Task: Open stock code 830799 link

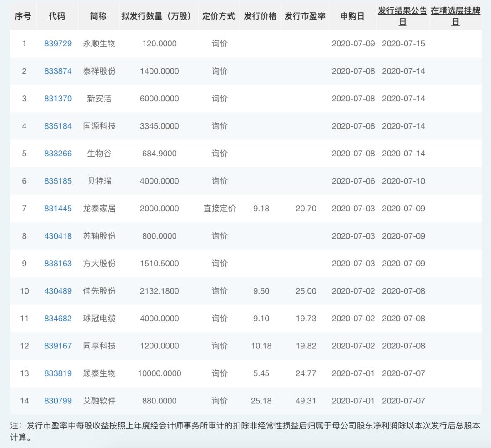Action: coord(57,401)
